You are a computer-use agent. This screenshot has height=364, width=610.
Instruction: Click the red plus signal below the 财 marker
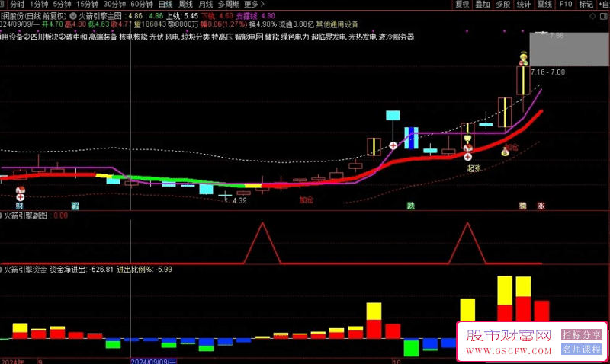coord(21,198)
